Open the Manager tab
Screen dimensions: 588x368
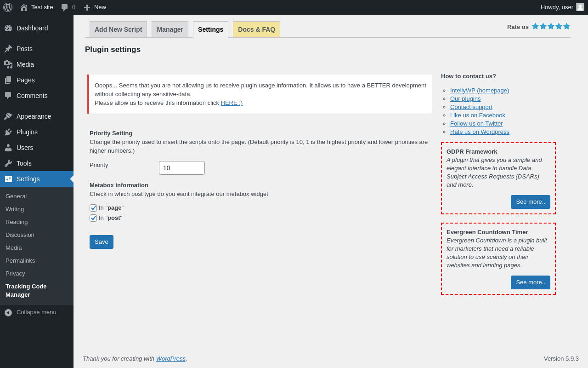point(170,29)
